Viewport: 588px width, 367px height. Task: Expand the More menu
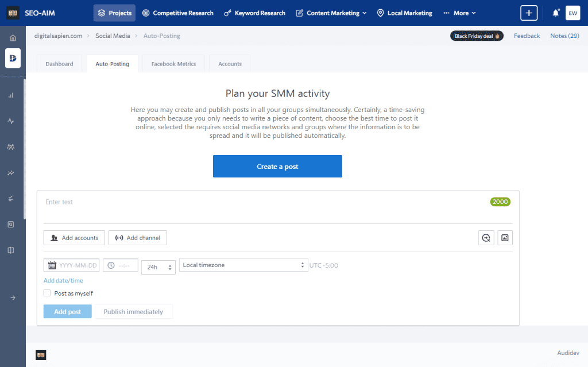(459, 13)
